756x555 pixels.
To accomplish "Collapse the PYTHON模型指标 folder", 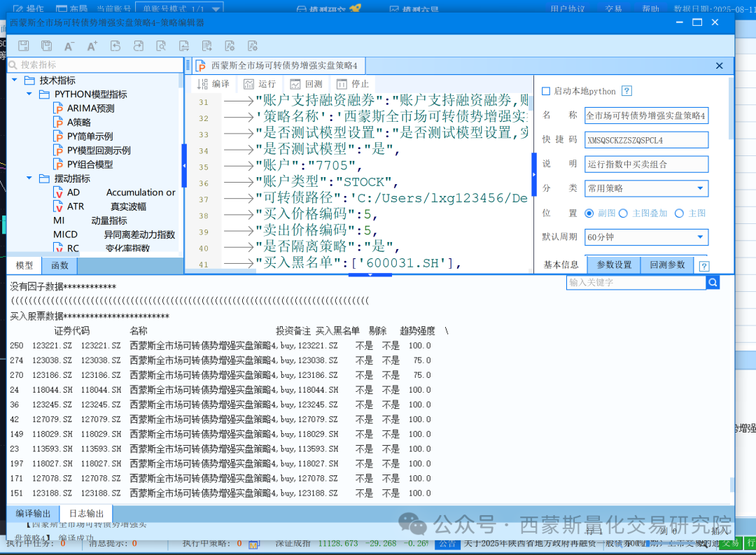I will [x=29, y=94].
